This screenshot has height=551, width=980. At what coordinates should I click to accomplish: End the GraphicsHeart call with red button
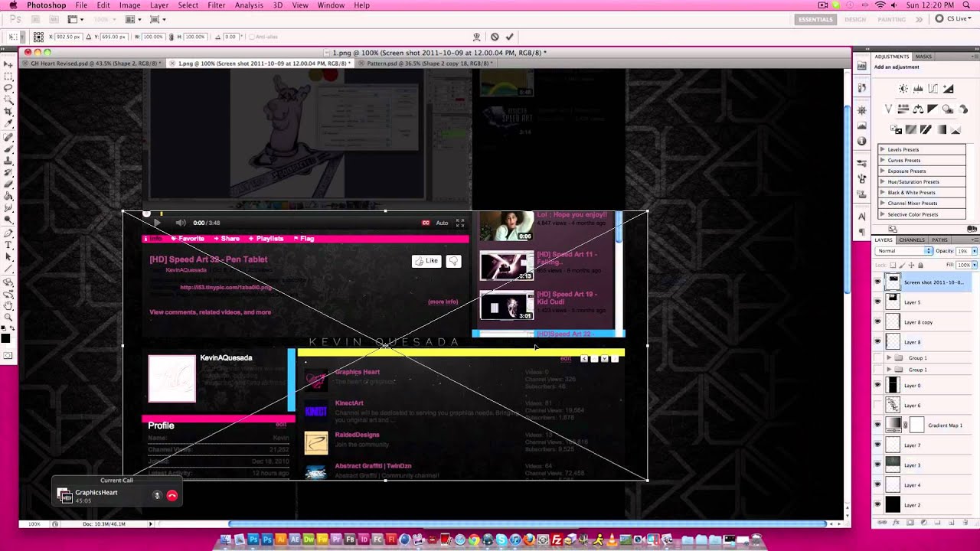click(171, 495)
